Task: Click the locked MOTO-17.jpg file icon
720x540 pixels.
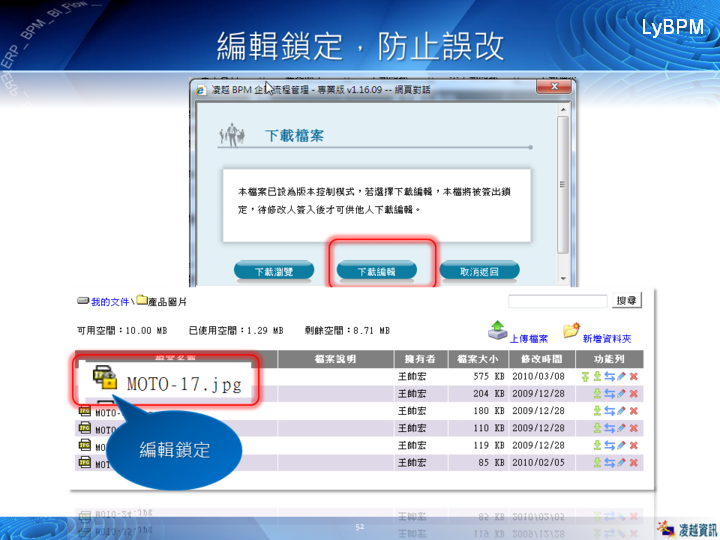Action: [x=105, y=378]
